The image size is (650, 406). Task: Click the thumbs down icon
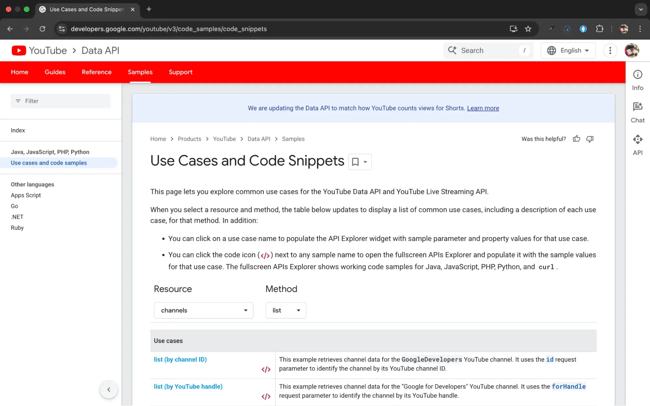pos(590,139)
